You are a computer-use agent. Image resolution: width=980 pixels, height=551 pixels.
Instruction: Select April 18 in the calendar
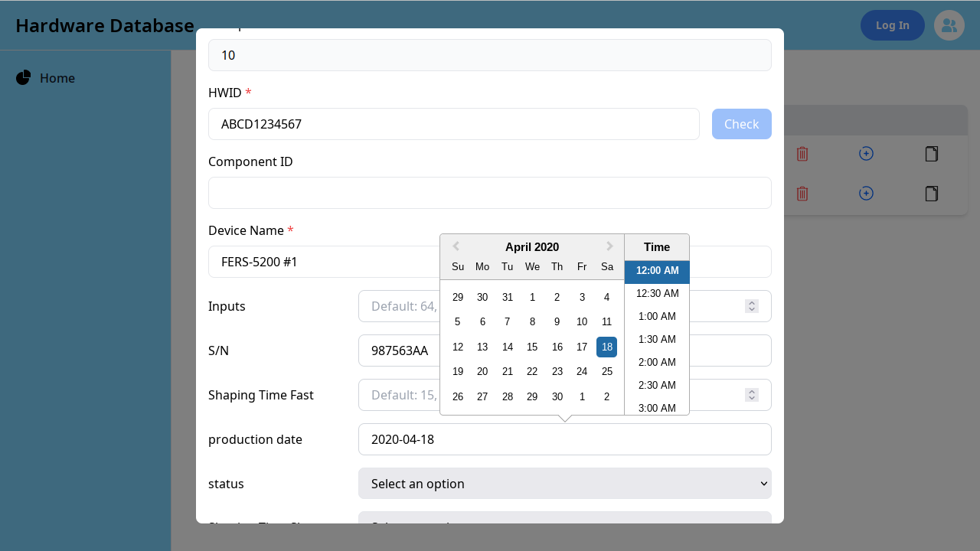[607, 347]
